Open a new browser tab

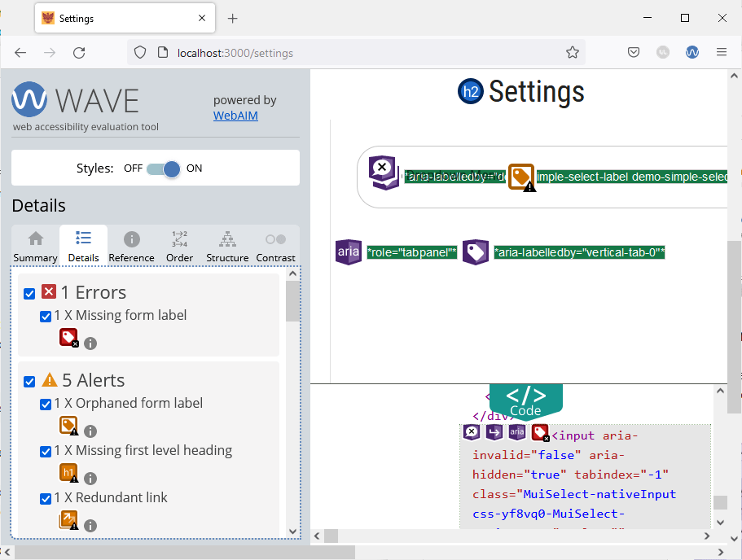pyautogui.click(x=232, y=19)
